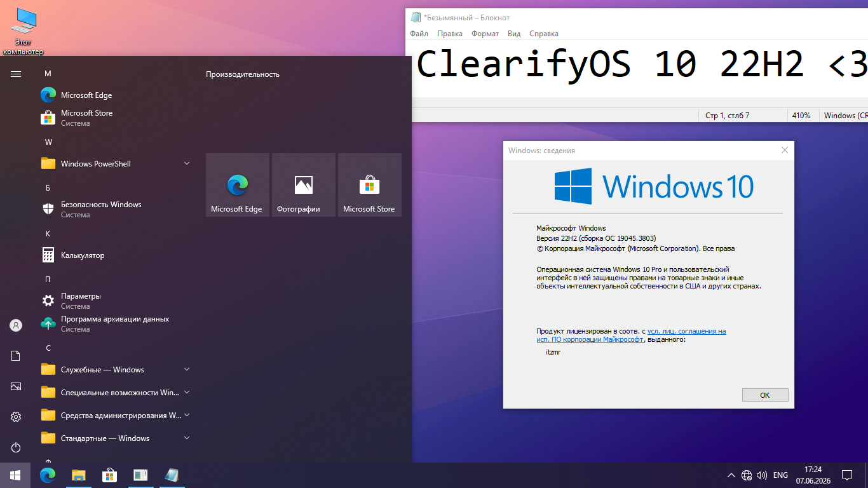Screen dimensions: 868x488
Task: Click the "Производительность" tile group header
Action: [x=243, y=74]
